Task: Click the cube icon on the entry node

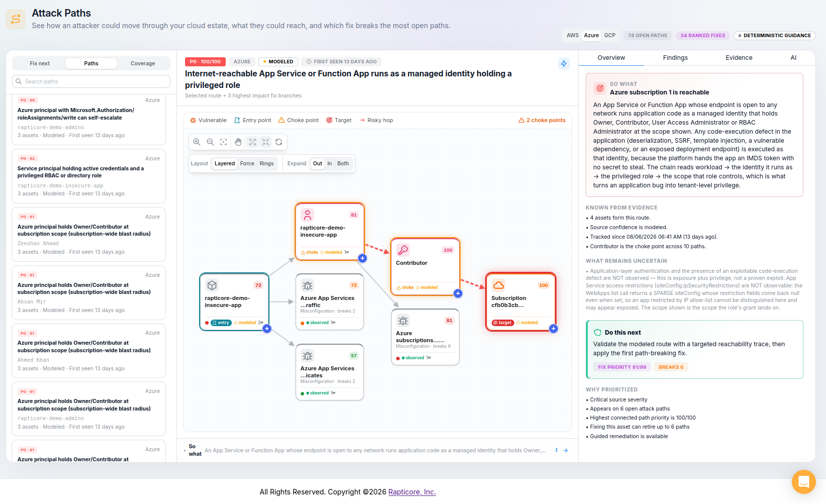Action: (212, 285)
